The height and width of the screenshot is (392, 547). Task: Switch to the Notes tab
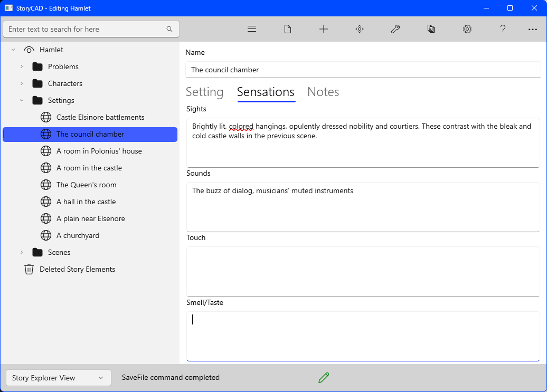323,92
